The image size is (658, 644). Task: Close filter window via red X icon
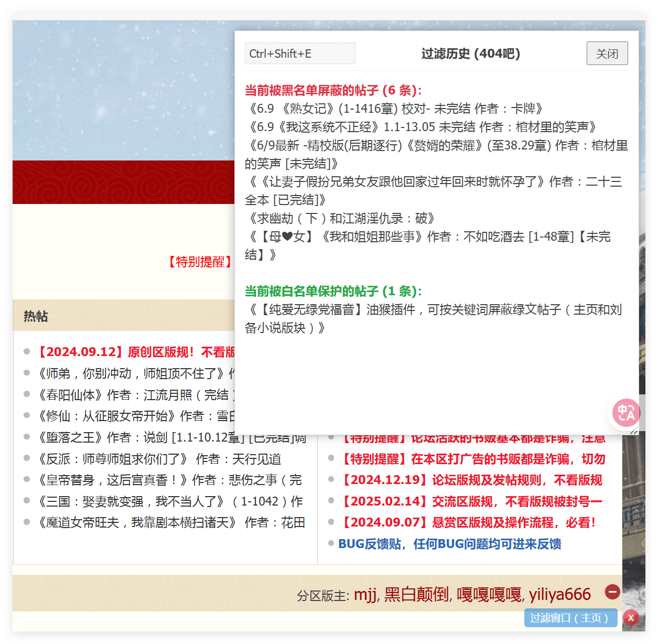[x=630, y=618]
